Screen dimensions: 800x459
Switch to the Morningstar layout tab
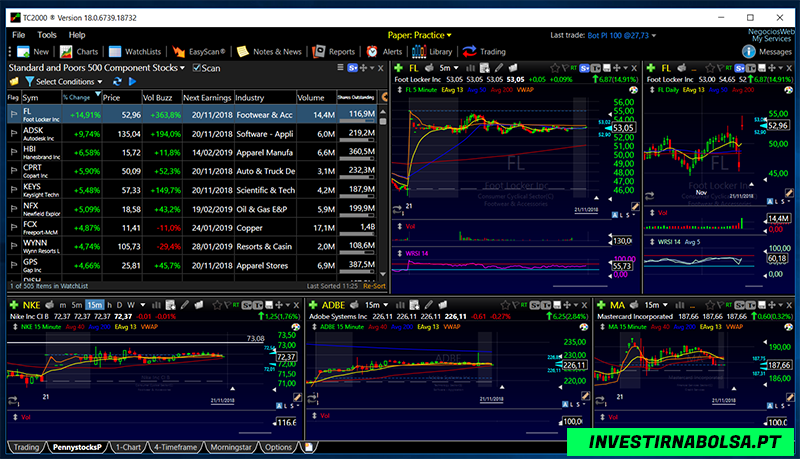click(231, 447)
